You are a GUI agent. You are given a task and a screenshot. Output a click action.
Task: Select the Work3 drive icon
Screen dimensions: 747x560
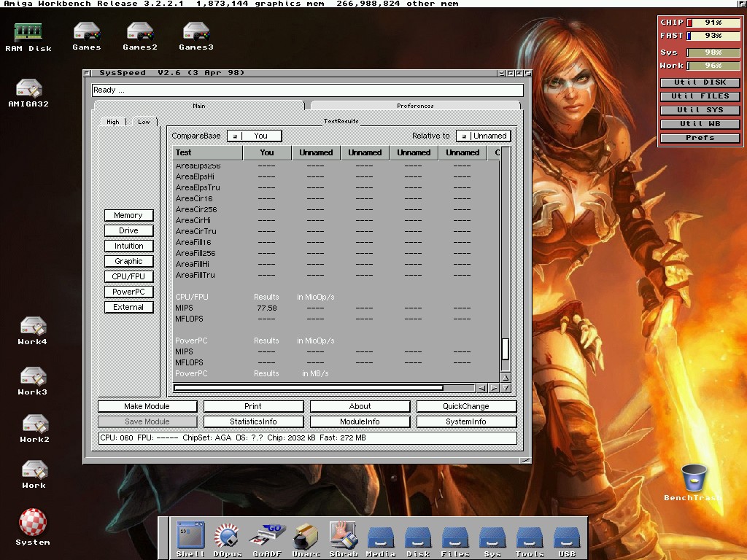(x=32, y=381)
